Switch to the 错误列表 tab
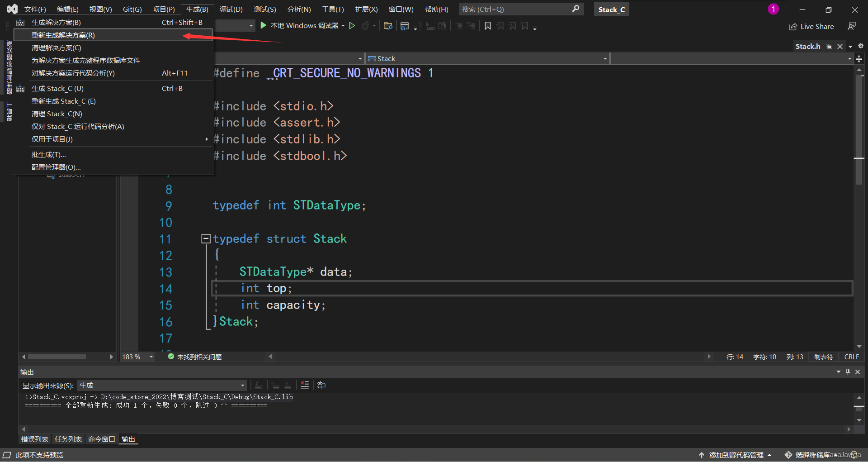 pyautogui.click(x=35, y=439)
